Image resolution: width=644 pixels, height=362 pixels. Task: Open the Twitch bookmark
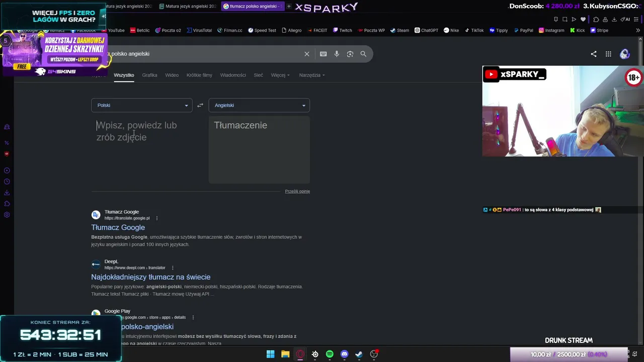[x=342, y=30]
